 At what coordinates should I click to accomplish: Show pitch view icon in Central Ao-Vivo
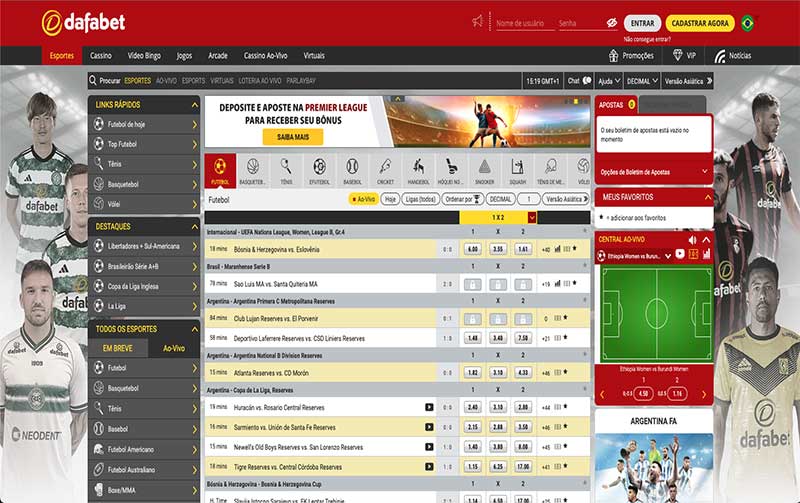point(693,254)
